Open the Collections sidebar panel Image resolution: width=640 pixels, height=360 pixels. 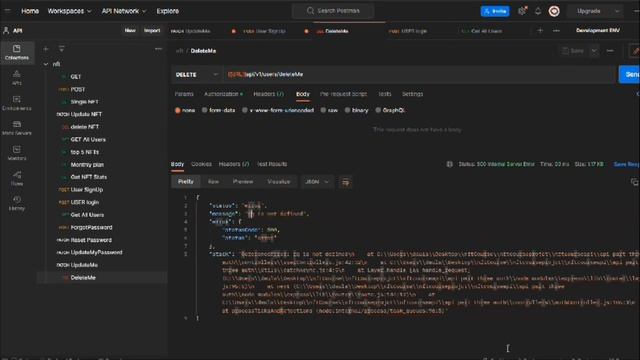click(x=17, y=53)
